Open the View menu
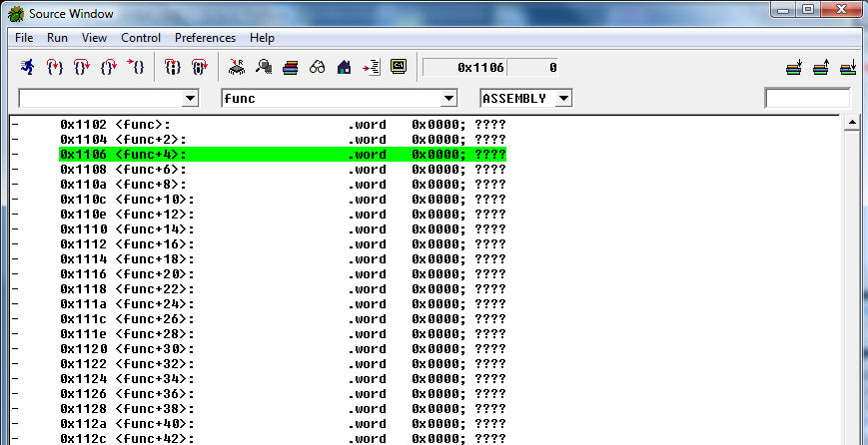Screen dimensions: 868x445 [94, 38]
